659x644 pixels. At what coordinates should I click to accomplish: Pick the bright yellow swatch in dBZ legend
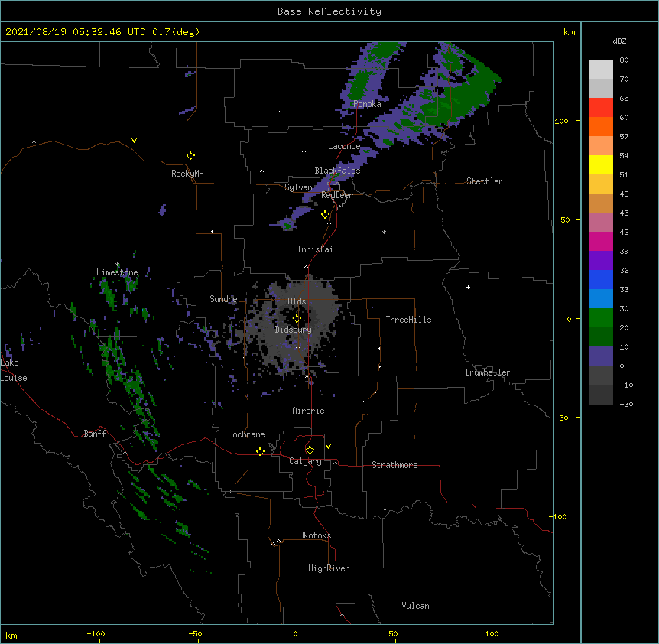click(x=601, y=164)
